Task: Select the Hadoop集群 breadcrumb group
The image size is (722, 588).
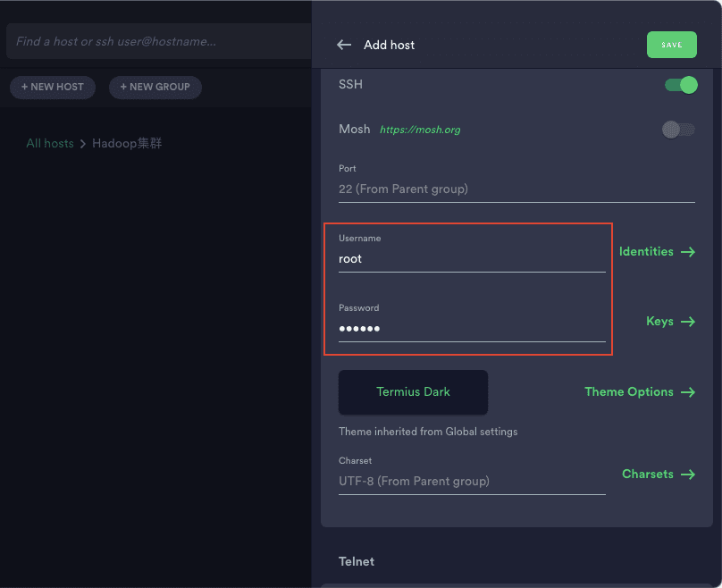Action: click(127, 144)
